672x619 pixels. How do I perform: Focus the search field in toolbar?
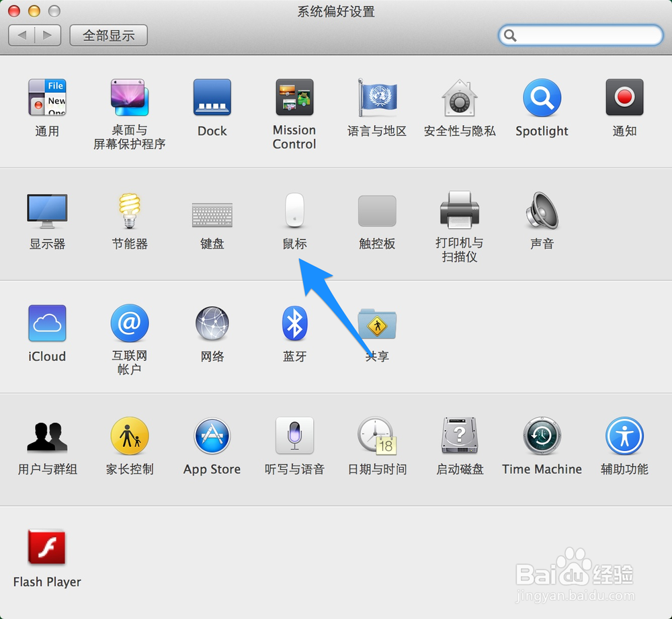[581, 35]
